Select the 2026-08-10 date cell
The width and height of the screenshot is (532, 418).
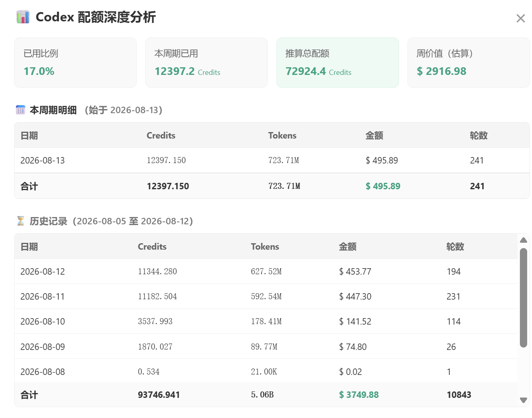43,321
